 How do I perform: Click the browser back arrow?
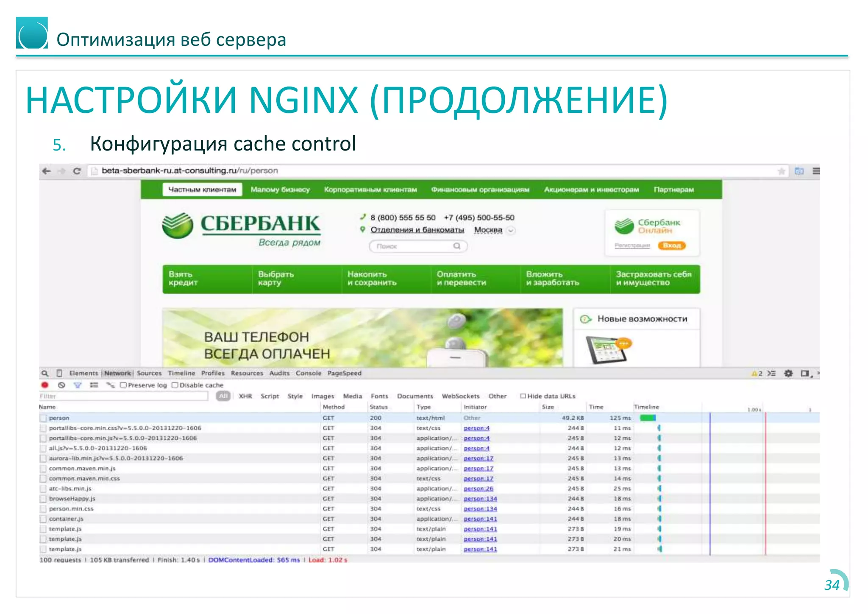click(x=46, y=171)
